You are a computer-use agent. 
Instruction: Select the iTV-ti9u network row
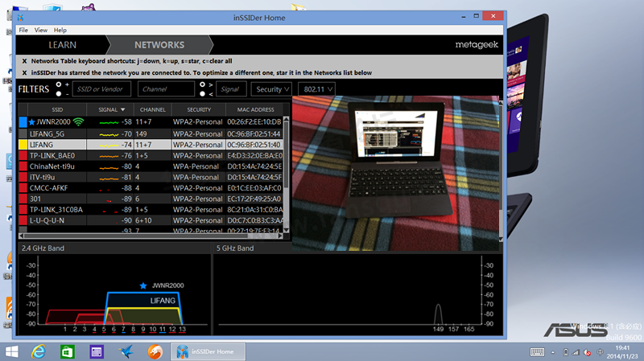pyautogui.click(x=151, y=177)
